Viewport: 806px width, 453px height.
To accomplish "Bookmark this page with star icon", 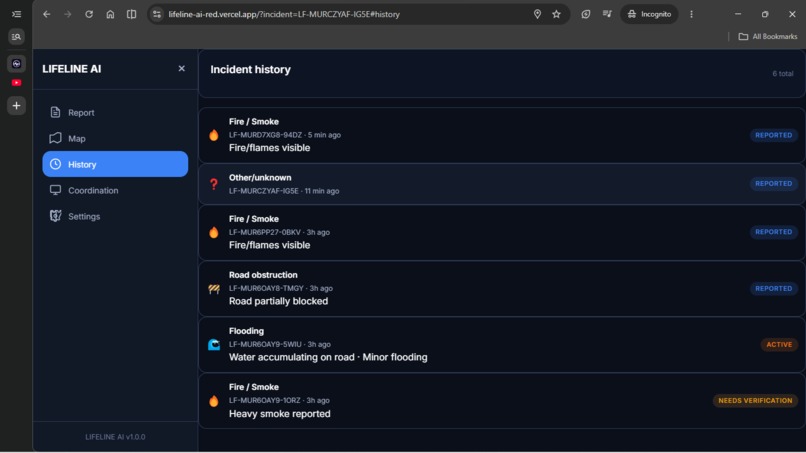I will point(557,14).
